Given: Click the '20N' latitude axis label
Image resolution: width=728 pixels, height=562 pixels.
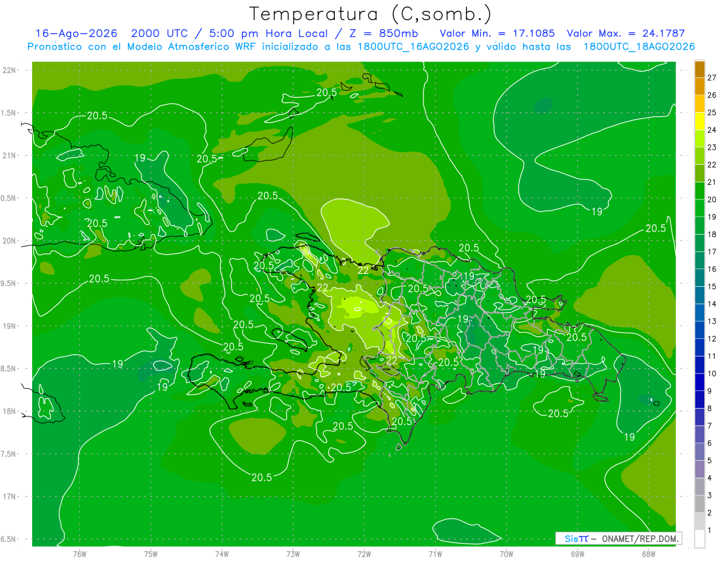Looking at the screenshot, I should click(10, 241).
